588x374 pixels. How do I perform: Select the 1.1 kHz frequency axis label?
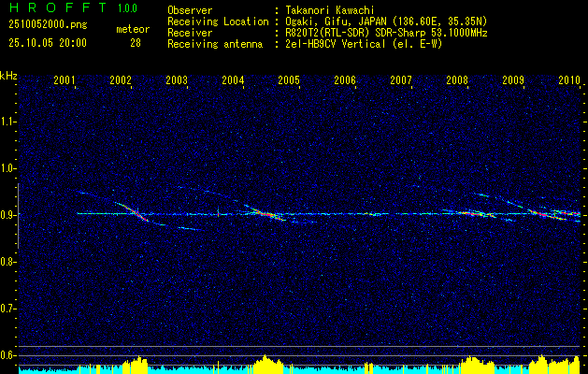[7, 122]
